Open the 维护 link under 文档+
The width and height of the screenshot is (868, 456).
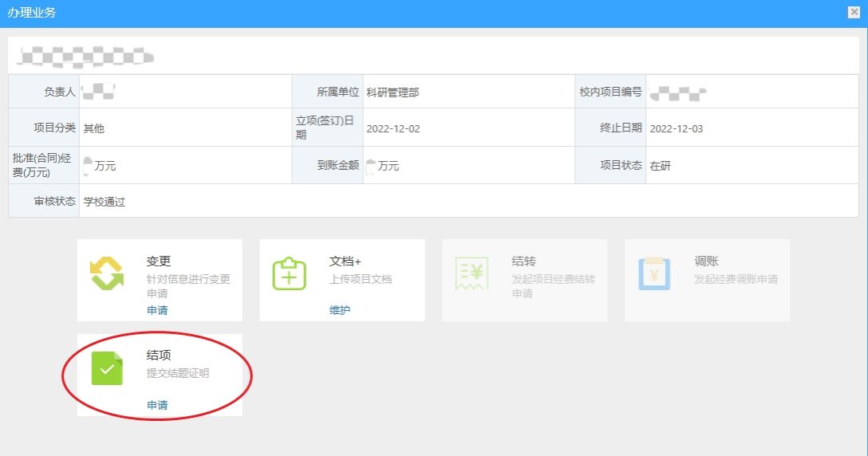click(340, 310)
